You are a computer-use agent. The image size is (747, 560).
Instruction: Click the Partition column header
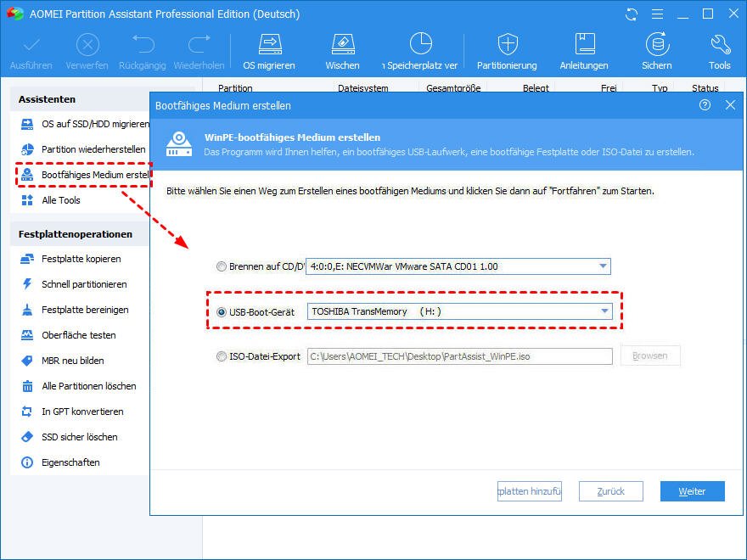click(235, 87)
